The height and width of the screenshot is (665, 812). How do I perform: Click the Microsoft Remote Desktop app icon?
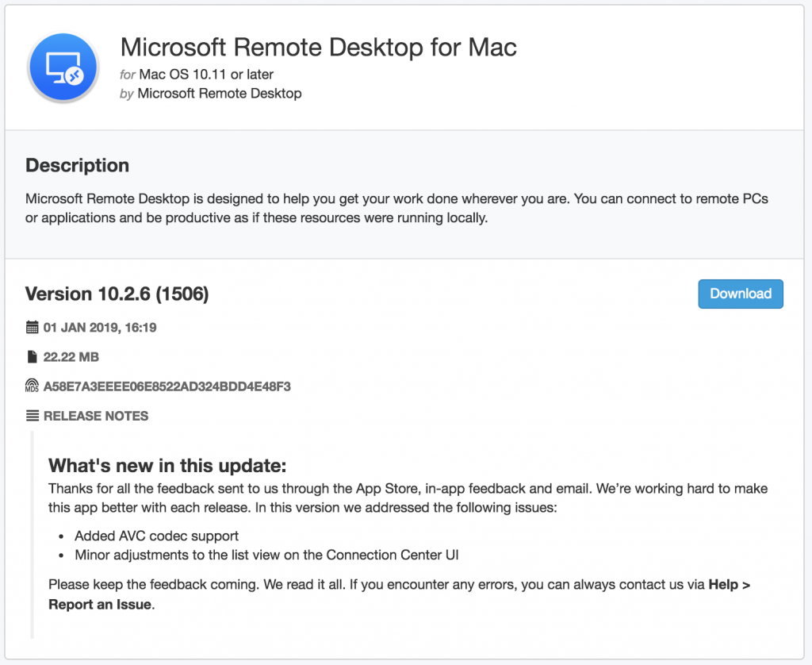[63, 67]
